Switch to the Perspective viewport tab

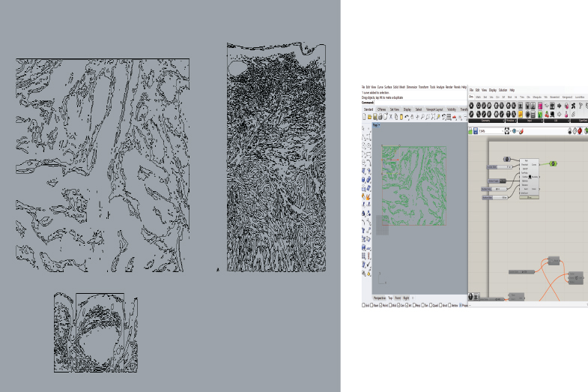(381, 298)
